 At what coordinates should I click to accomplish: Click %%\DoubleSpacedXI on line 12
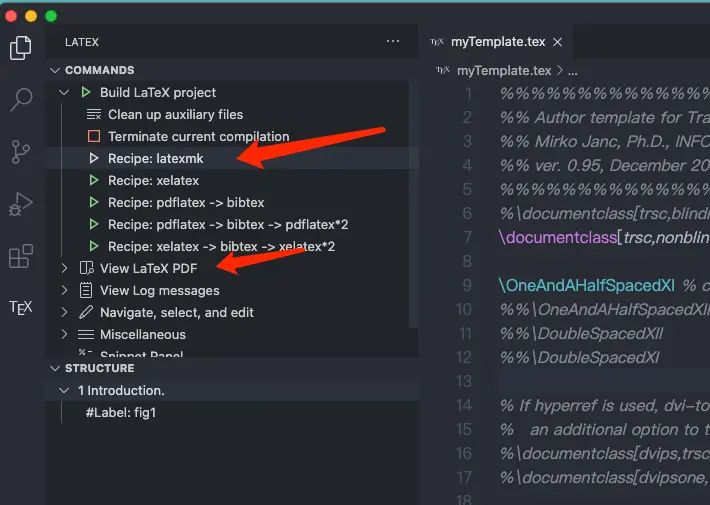point(579,357)
